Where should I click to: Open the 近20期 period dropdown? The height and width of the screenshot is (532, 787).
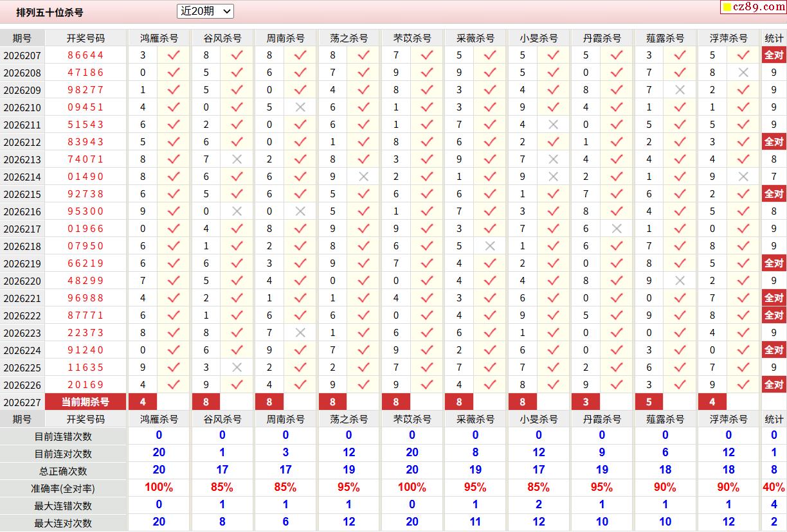(205, 11)
